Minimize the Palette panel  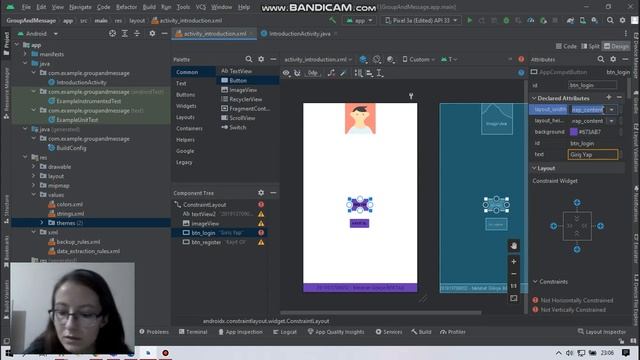click(x=273, y=60)
